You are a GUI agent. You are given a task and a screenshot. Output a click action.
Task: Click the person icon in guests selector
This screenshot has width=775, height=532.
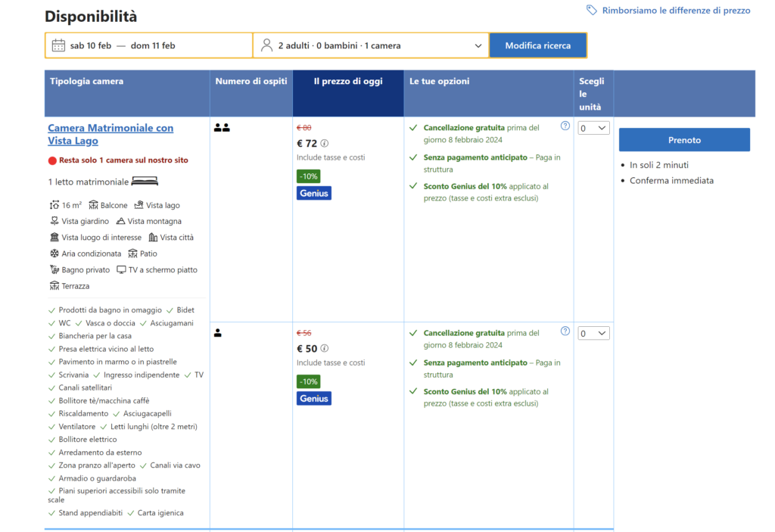266,45
